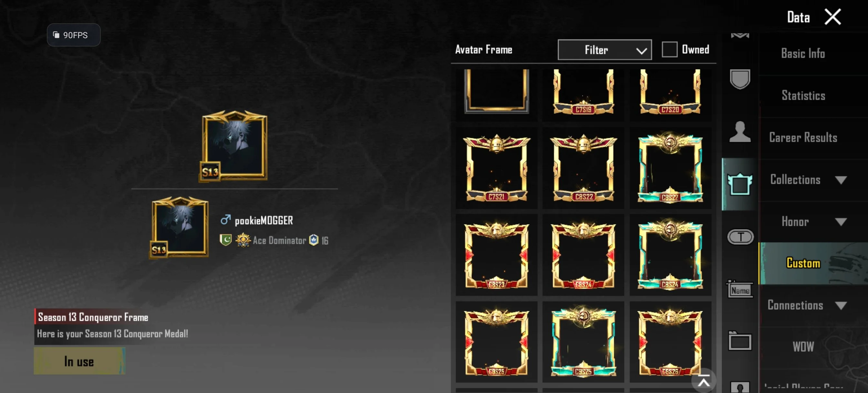
Task: Tap the scroll-to-top arrow button
Action: (704, 382)
